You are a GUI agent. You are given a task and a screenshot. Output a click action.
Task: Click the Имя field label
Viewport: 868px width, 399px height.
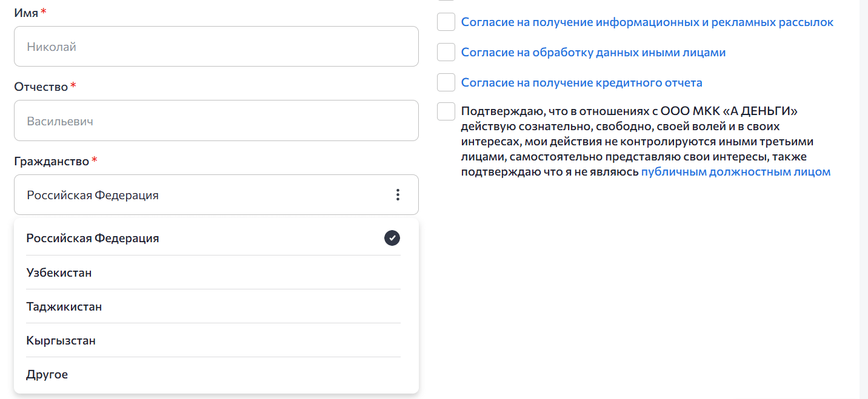26,13
